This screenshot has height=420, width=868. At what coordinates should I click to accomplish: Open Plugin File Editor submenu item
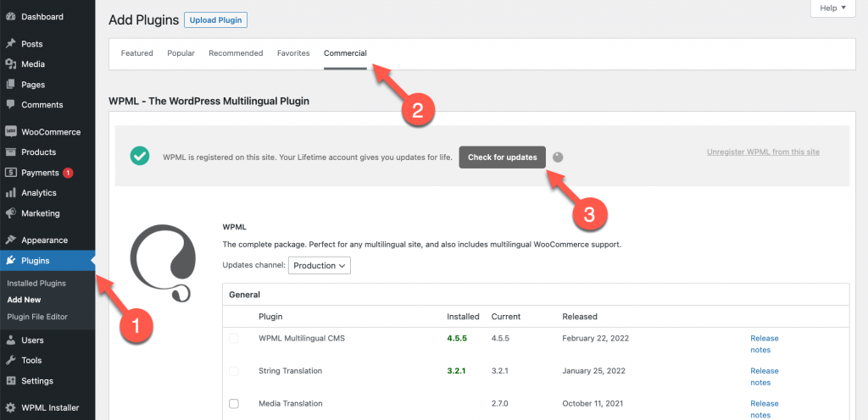pyautogui.click(x=37, y=317)
